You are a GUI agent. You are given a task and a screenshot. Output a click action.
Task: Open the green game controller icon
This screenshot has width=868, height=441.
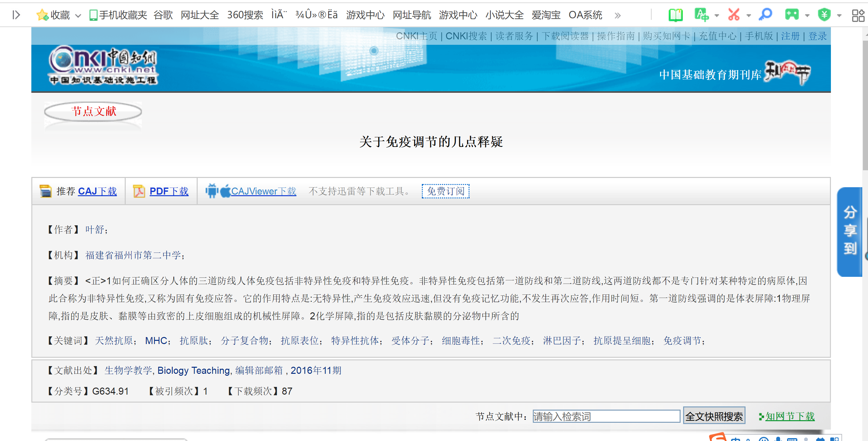pos(792,14)
